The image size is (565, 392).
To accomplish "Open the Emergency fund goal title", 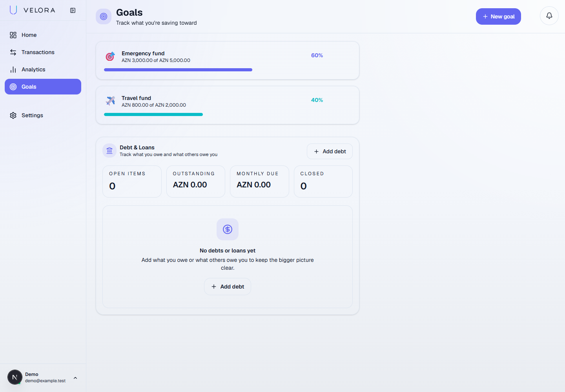I will [x=143, y=53].
